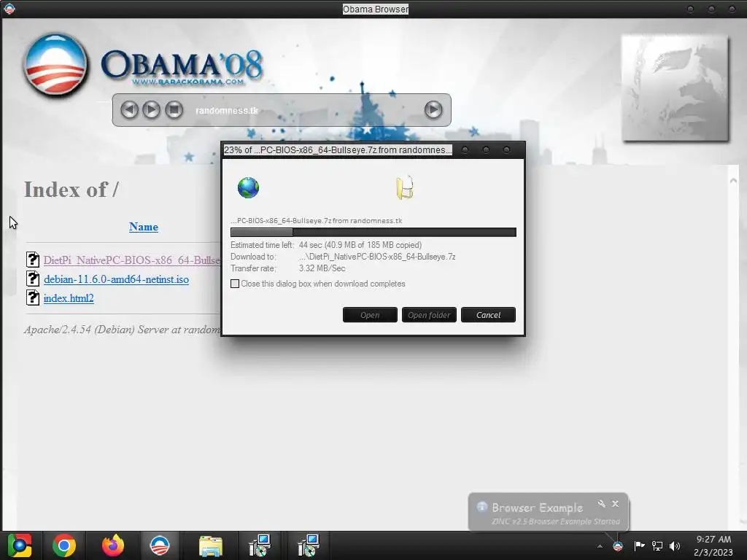Screen dimensions: 747x560
Task: Click the Go arrow at address bar end
Action: pos(433,110)
